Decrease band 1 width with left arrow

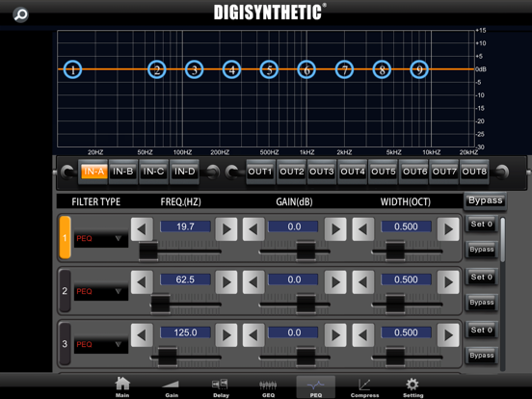[x=363, y=229]
